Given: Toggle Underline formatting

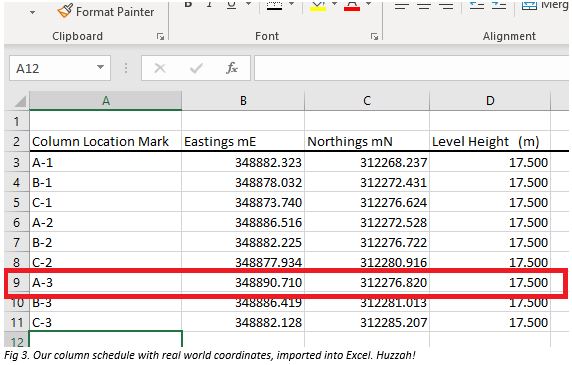Looking at the screenshot, I should (x=231, y=4).
